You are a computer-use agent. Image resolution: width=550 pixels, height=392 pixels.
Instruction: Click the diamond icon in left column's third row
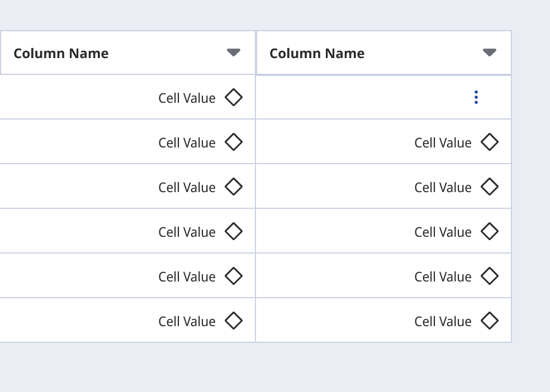pos(233,187)
